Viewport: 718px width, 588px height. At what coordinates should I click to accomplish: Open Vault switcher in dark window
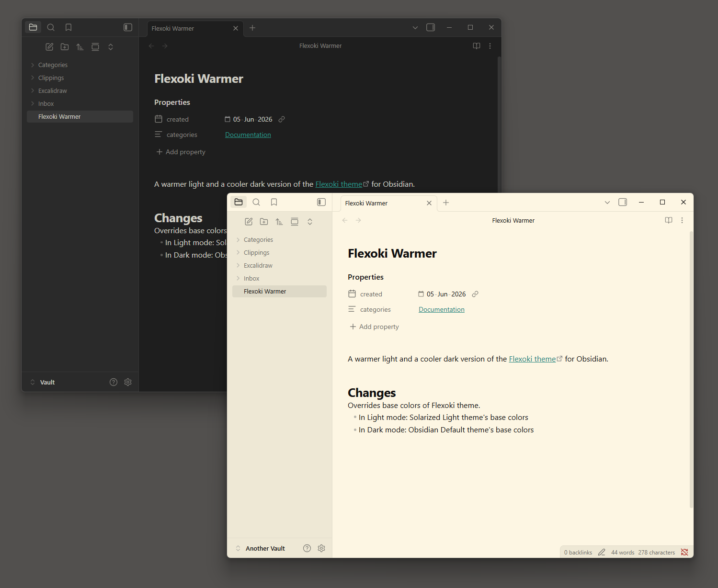click(x=43, y=382)
